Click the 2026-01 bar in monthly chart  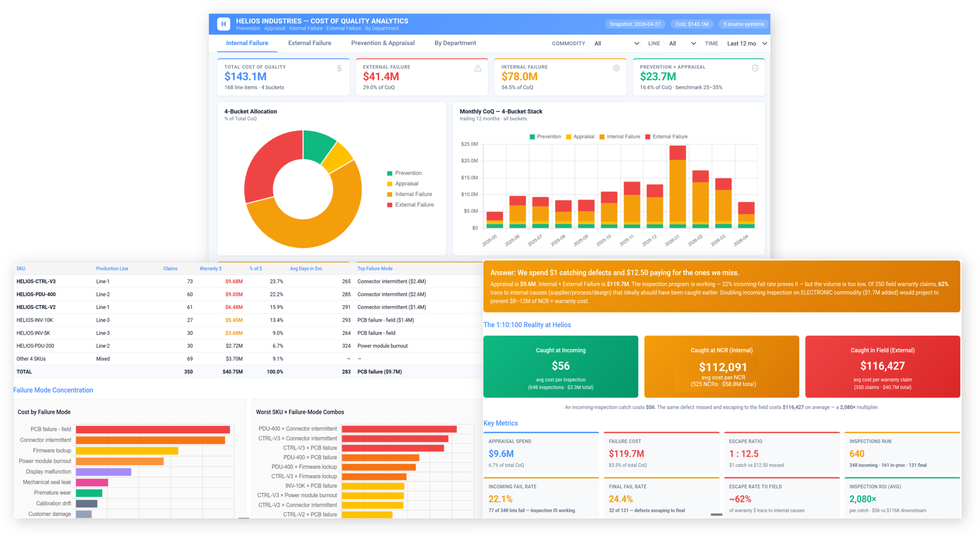pyautogui.click(x=678, y=187)
